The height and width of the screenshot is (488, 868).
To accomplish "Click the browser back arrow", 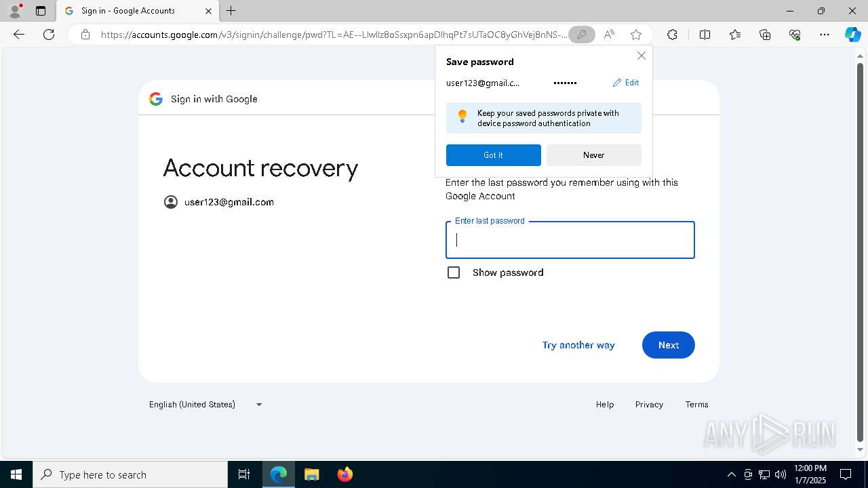I will tap(19, 35).
